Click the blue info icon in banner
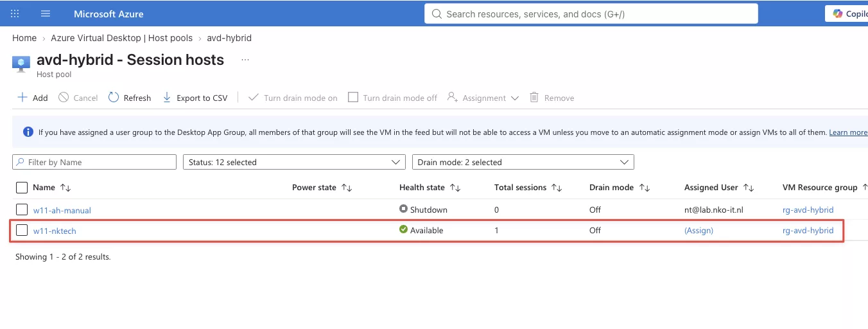This screenshot has width=868, height=329. click(x=28, y=132)
